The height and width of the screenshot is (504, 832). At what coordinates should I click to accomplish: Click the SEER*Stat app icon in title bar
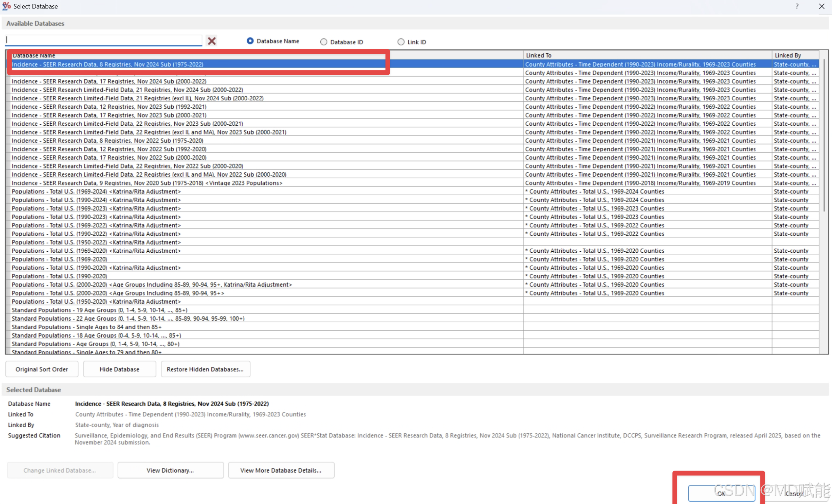[6, 6]
